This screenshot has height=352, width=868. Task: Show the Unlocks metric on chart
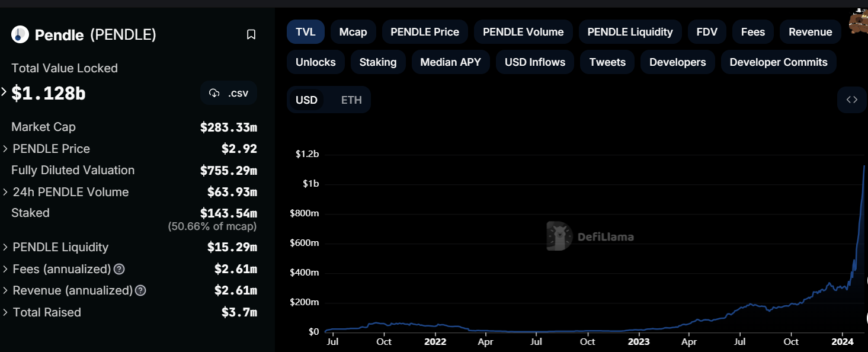click(316, 62)
